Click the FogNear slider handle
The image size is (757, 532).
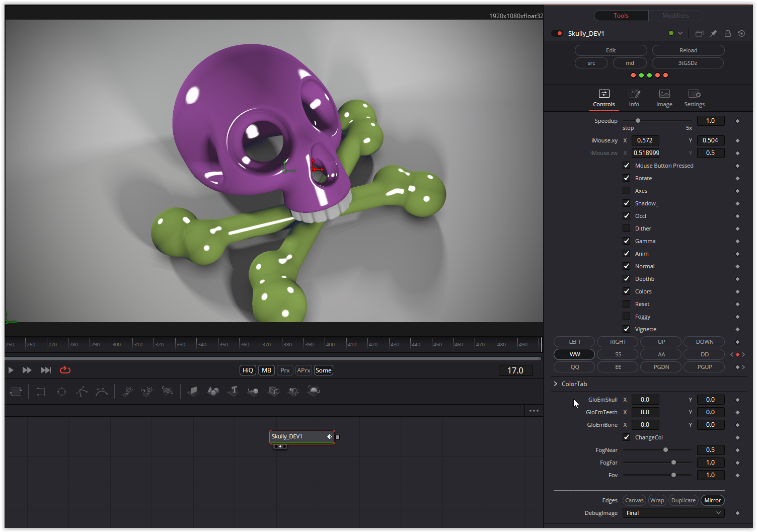pyautogui.click(x=665, y=450)
